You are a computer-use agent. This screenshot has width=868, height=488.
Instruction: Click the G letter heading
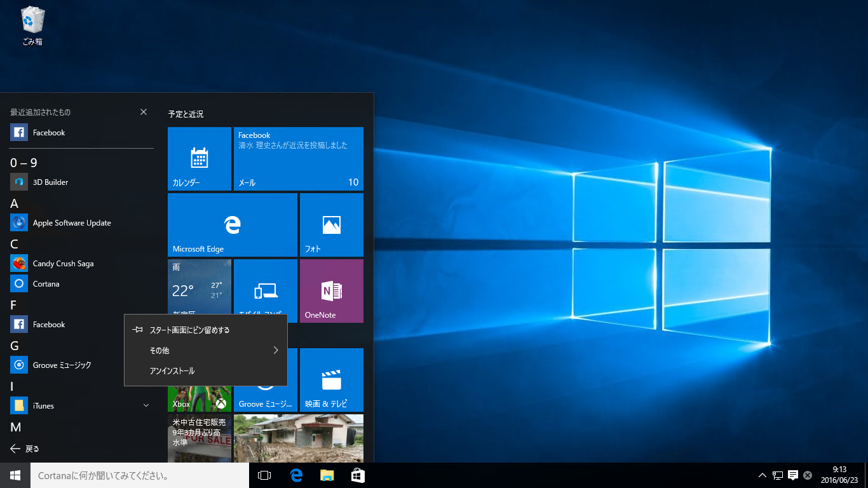click(x=15, y=346)
